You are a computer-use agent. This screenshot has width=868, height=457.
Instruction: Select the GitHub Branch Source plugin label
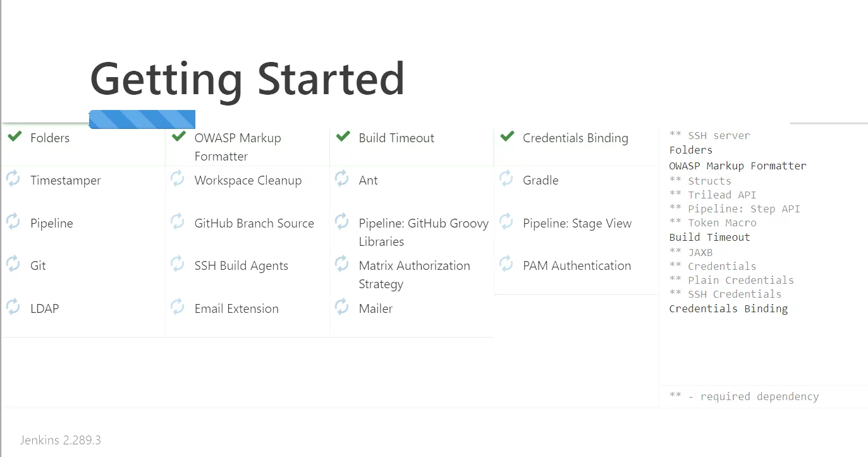point(254,223)
